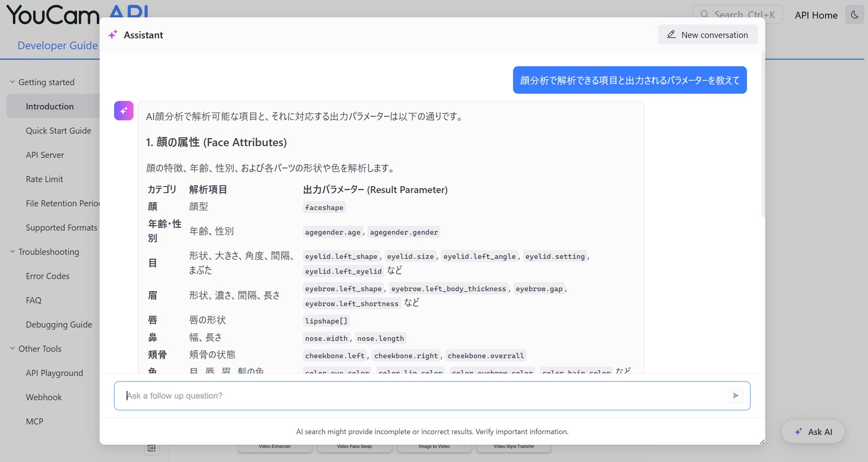
Task: Click the New conversation pencil icon
Action: 671,34
